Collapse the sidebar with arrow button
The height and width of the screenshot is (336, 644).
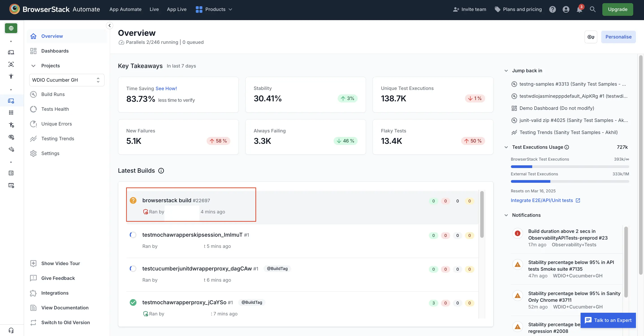point(110,26)
